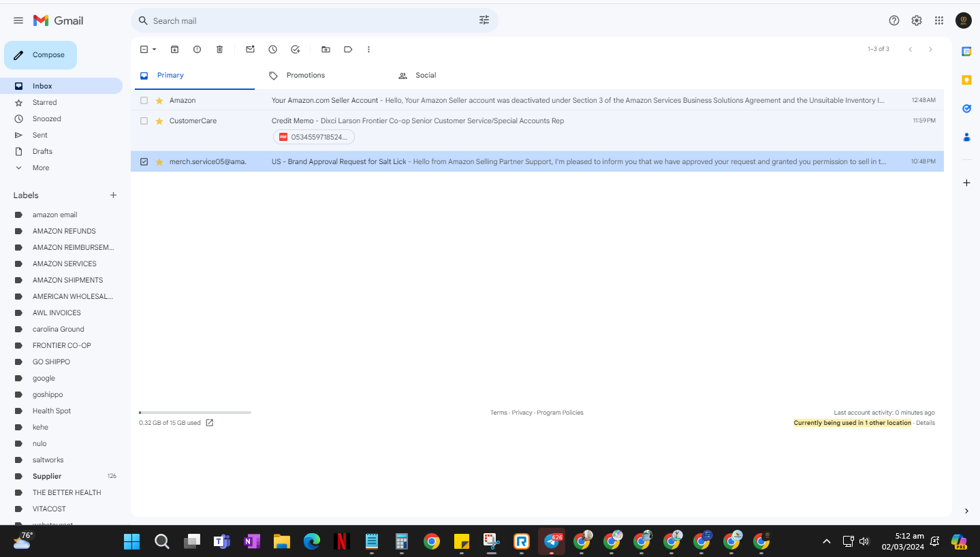This screenshot has width=980, height=557.
Task: Expand the More item in left sidebar
Action: 41,168
